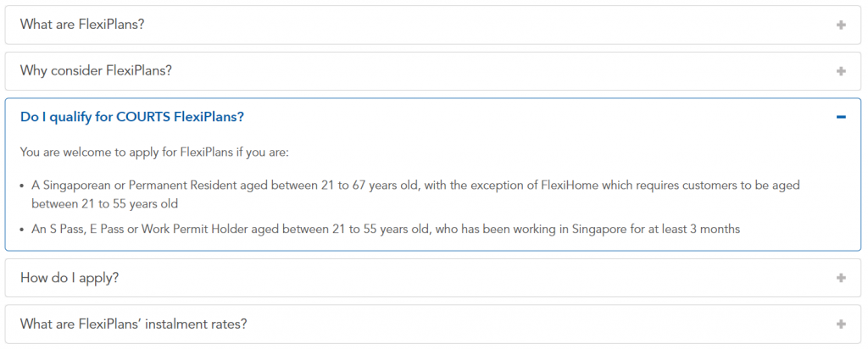Open "What are FlexiPlans' instalment rates?" section
Viewport: 868px width, 349px height.
point(133,324)
